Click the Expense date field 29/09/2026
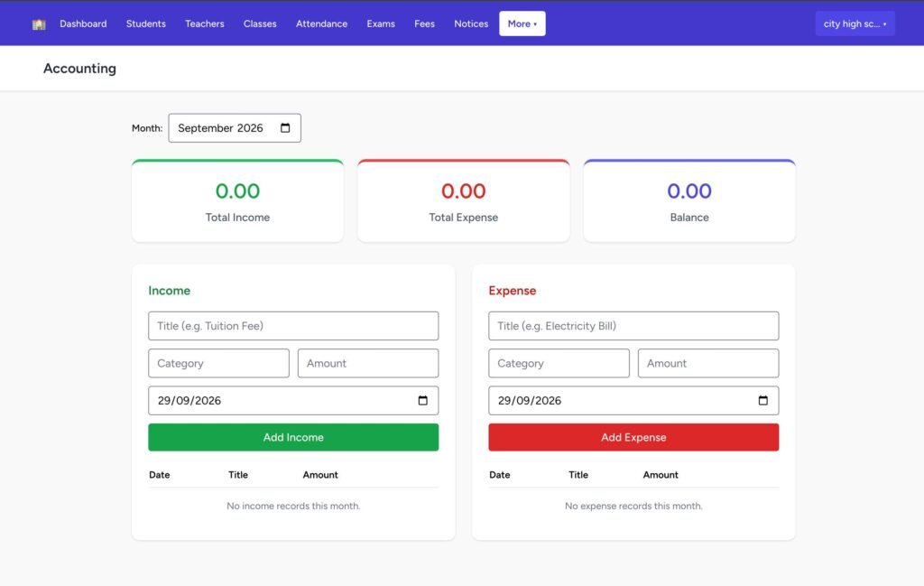Viewport: 924px width, 586px height. click(x=633, y=401)
